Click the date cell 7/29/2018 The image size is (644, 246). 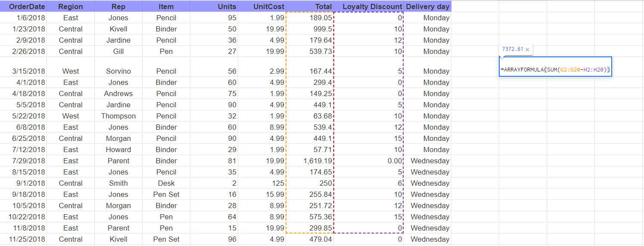(x=23, y=161)
